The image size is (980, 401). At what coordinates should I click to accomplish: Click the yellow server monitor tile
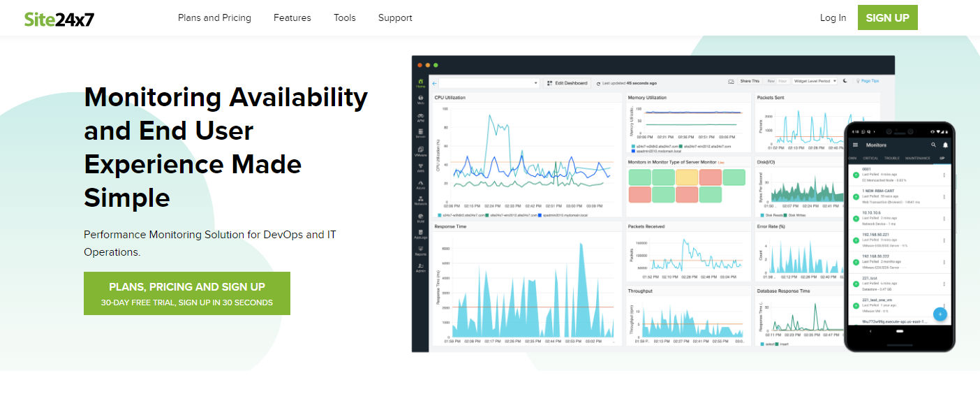pyautogui.click(x=687, y=177)
